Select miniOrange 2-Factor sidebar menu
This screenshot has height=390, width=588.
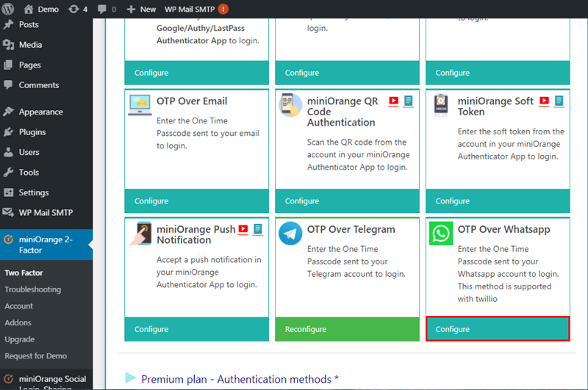(x=46, y=245)
